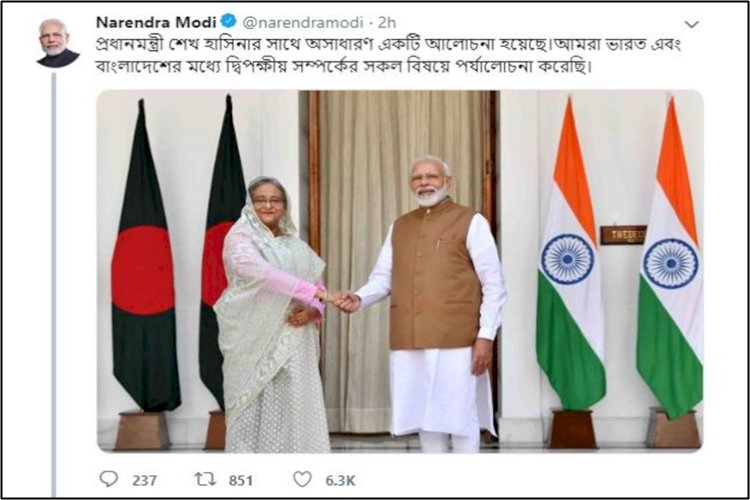Viewport: 750px width, 500px height.
Task: Click the reply speech bubble icon
Action: tap(109, 479)
